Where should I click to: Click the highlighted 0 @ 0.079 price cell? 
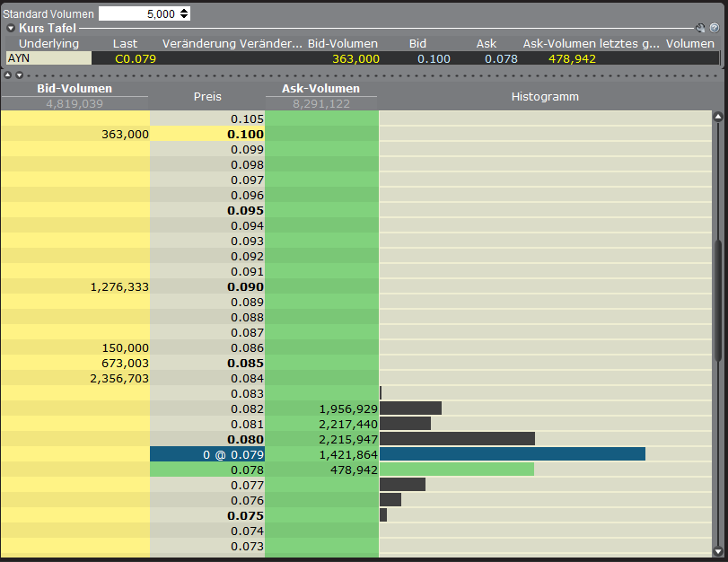tap(207, 454)
